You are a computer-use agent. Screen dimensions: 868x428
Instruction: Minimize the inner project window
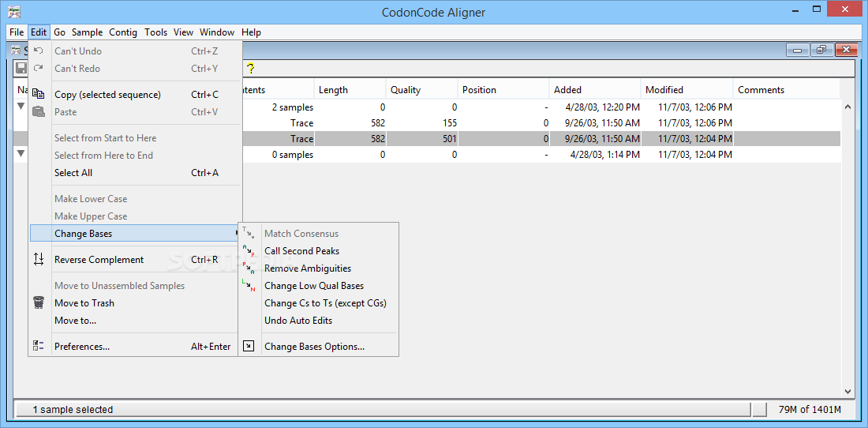[798, 50]
